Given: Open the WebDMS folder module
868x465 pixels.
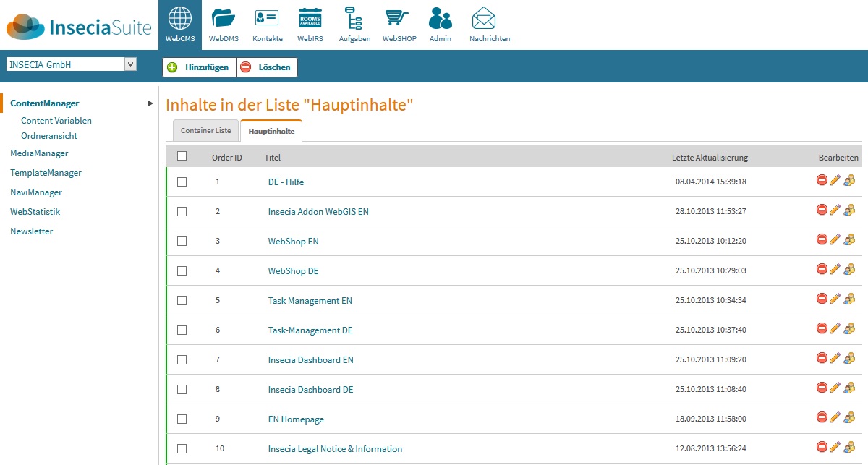Looking at the screenshot, I should [224, 25].
